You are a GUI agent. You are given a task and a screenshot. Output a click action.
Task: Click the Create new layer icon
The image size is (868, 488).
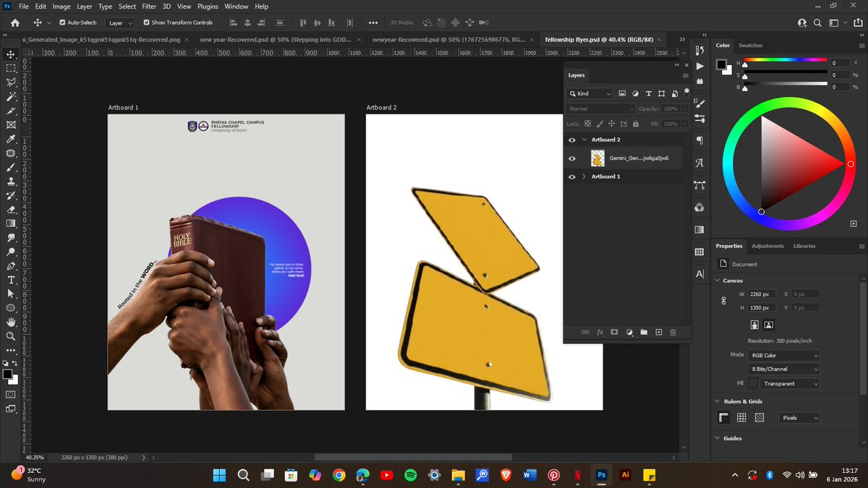[658, 332]
